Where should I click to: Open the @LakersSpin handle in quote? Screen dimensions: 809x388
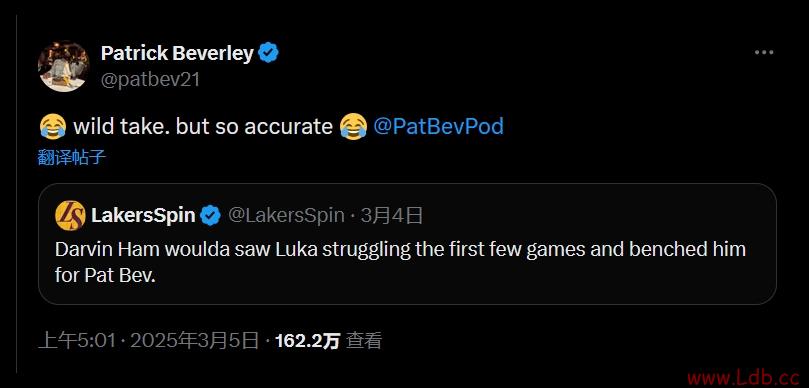coord(286,215)
